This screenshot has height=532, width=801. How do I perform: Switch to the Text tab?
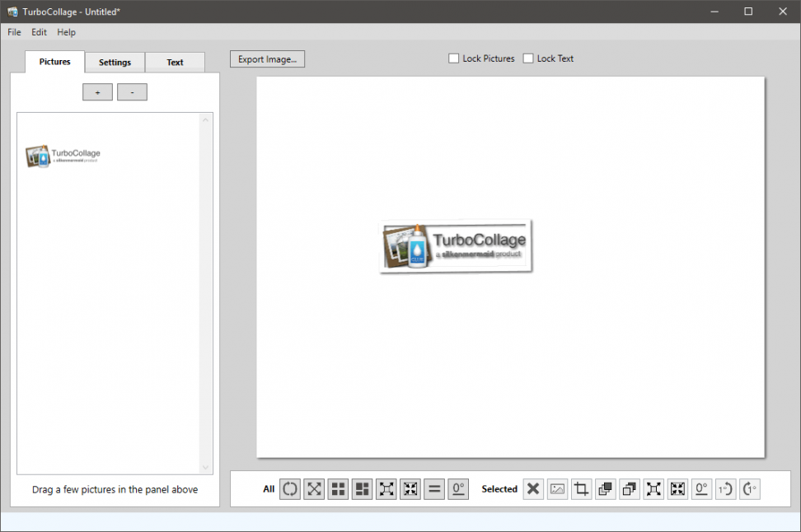(x=175, y=62)
